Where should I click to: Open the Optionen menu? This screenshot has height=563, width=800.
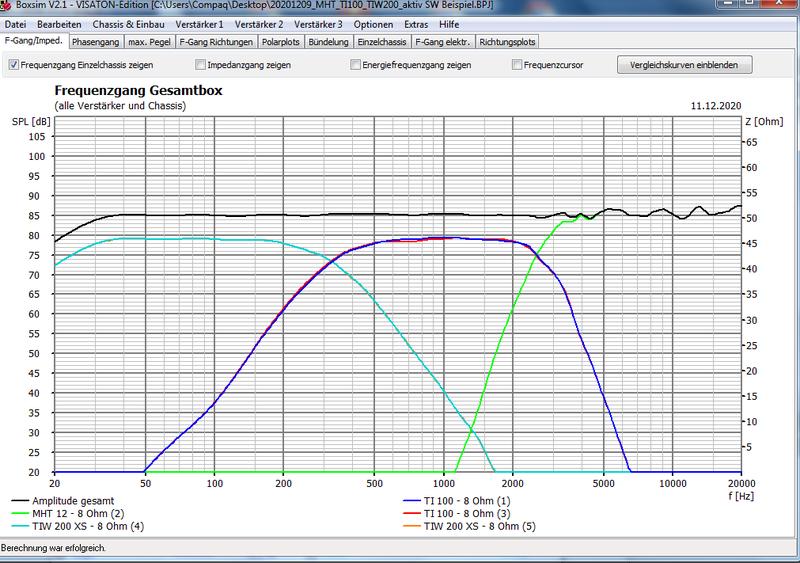[x=374, y=23]
